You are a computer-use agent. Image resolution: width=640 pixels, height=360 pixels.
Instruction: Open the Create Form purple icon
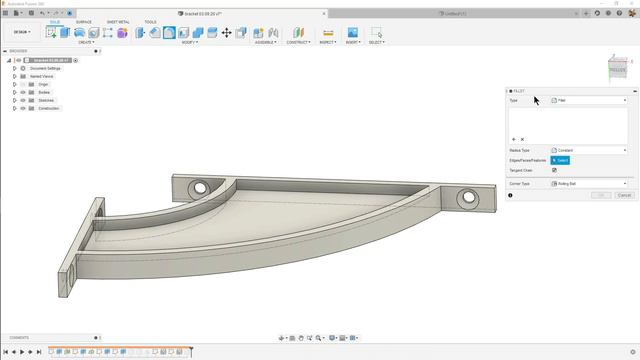(x=122, y=32)
